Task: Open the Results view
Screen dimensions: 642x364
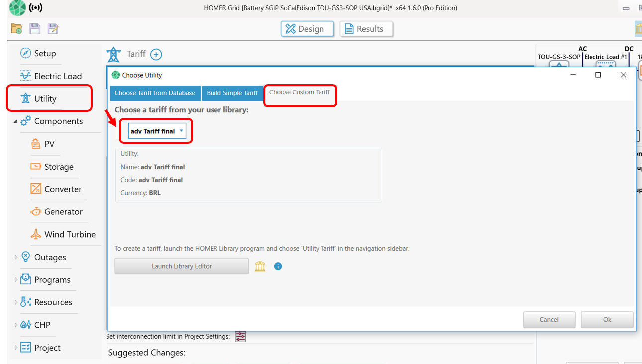Action: [366, 29]
